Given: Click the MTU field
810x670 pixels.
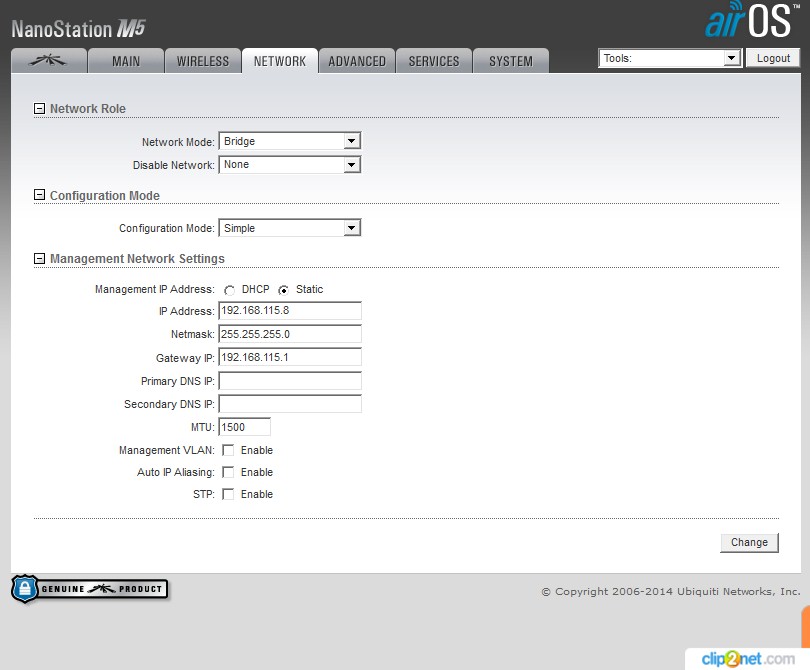Looking at the screenshot, I should pyautogui.click(x=245, y=427).
